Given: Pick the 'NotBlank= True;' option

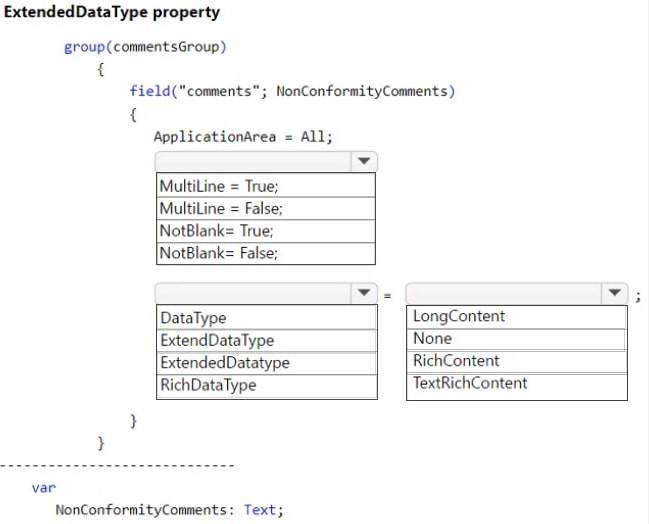Looking at the screenshot, I should coord(266,230).
